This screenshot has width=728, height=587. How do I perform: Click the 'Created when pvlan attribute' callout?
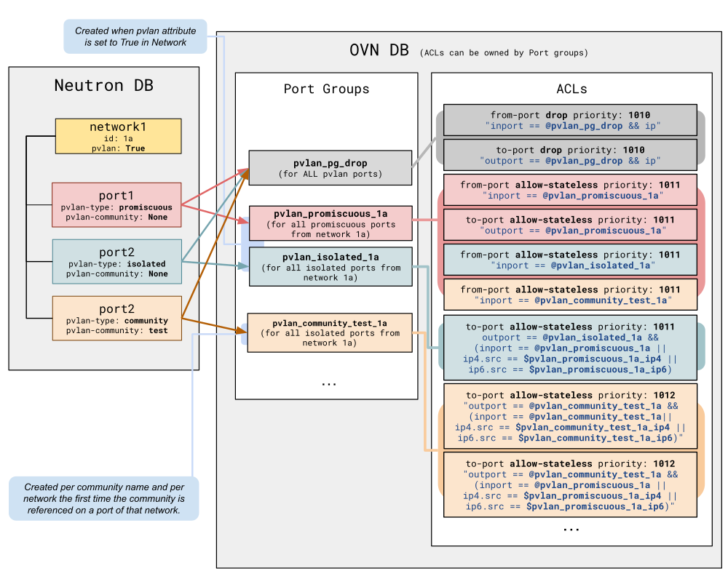[135, 36]
